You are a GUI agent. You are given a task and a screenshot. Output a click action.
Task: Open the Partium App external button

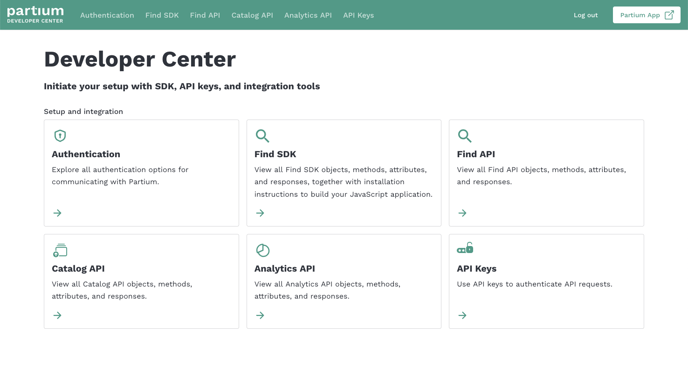click(646, 15)
